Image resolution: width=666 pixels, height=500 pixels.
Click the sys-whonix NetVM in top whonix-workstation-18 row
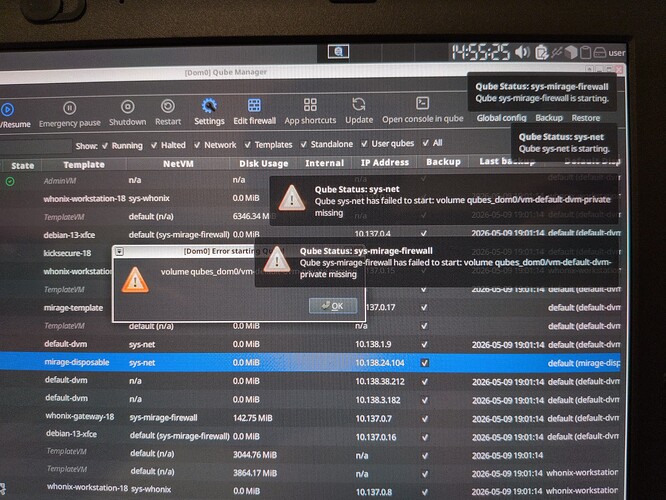click(149, 198)
